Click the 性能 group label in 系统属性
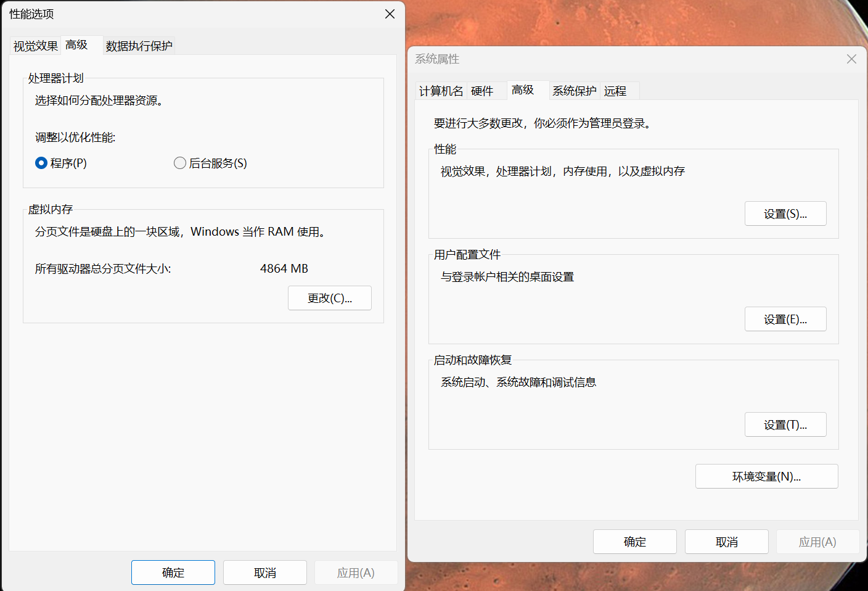Image resolution: width=868 pixels, height=591 pixels. [x=445, y=149]
